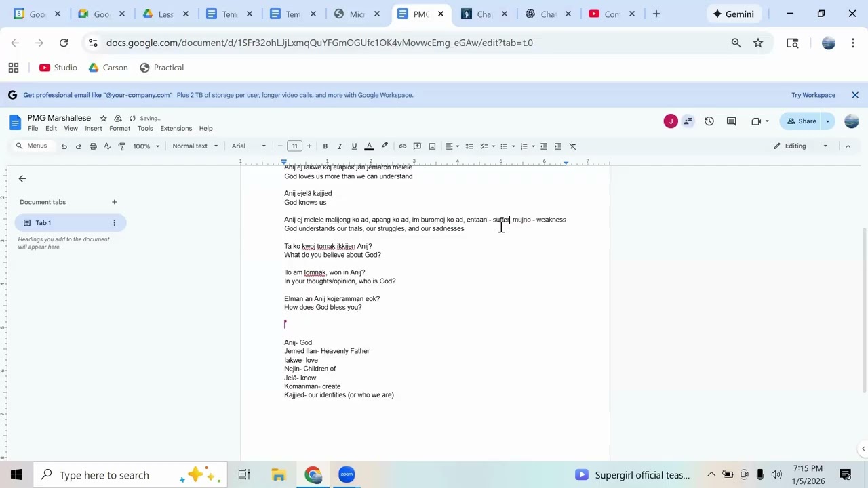868x488 pixels.
Task: Click the Share button
Action: coord(802,121)
